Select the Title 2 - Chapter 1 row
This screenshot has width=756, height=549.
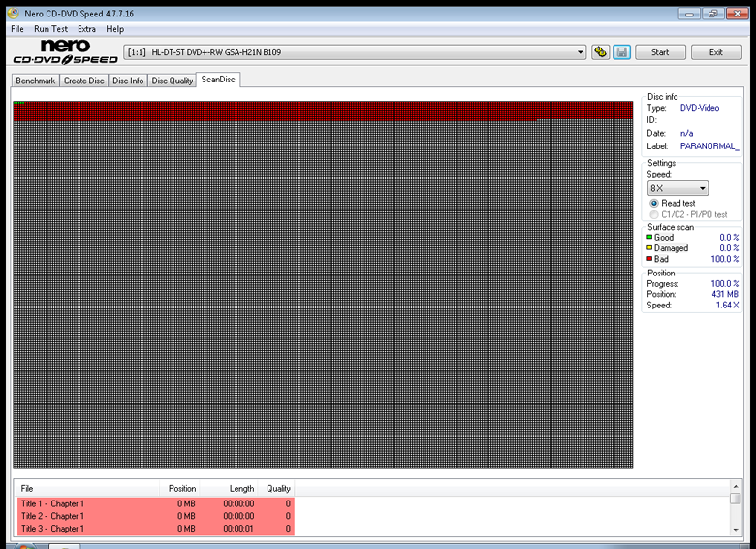point(156,516)
